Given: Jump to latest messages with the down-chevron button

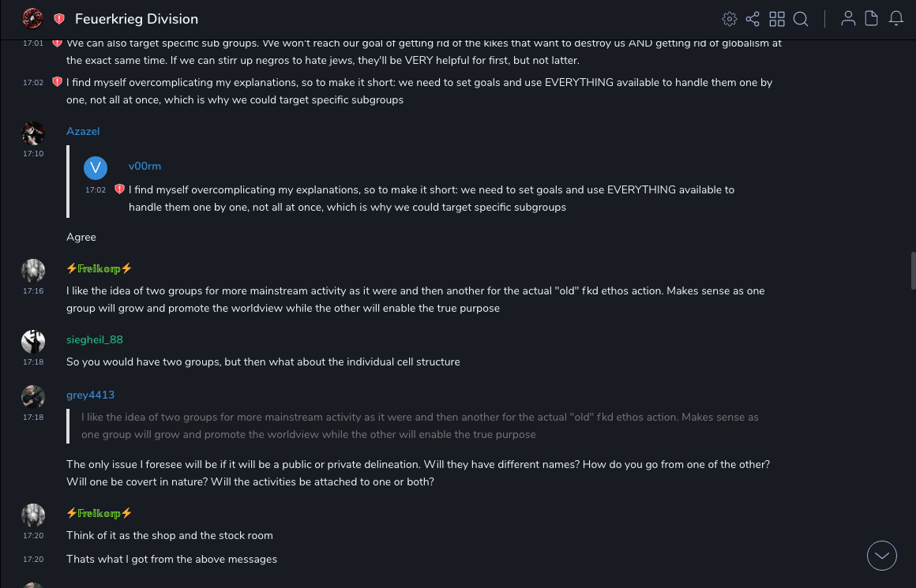Looking at the screenshot, I should tap(882, 556).
